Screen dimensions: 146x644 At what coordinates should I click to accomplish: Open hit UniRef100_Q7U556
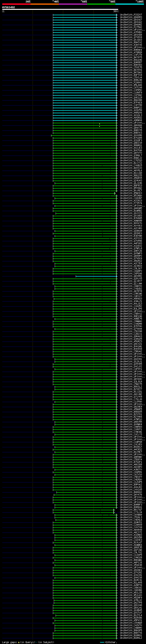tap(131, 241)
